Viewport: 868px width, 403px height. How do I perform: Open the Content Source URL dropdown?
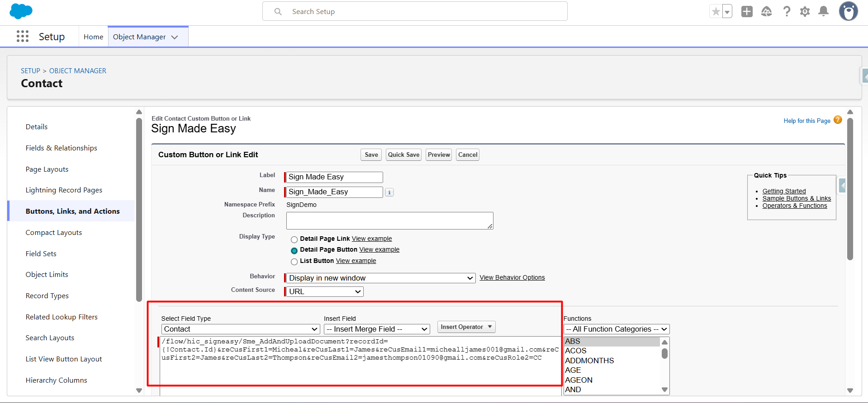[325, 292]
